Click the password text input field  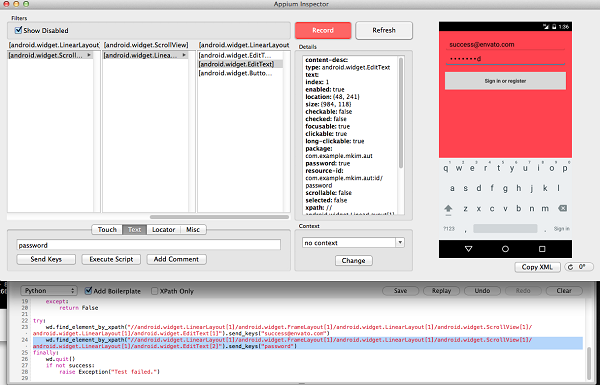pyautogui.click(x=148, y=245)
